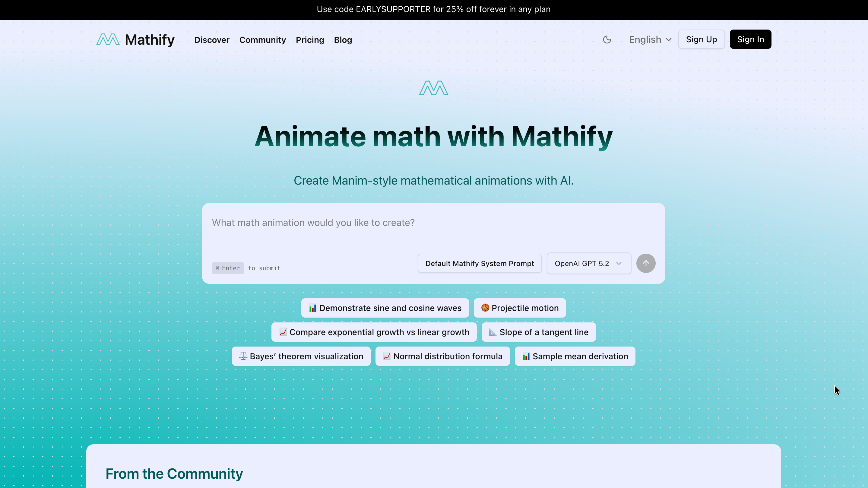This screenshot has width=868, height=488.
Task: Go to the Pricing page
Action: 310,40
